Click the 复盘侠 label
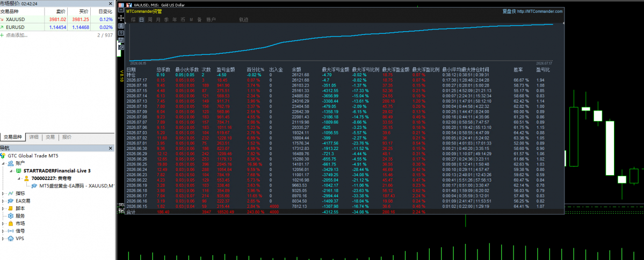Image resolution: width=644 pixels, height=260 pixels. [509, 11]
